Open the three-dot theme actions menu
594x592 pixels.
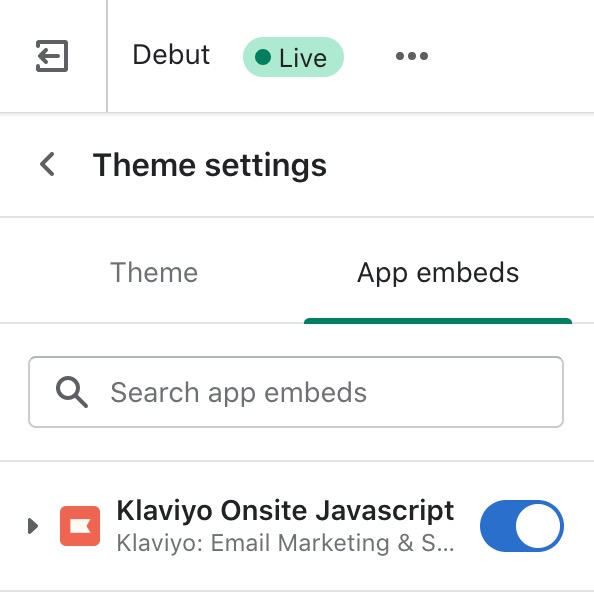(x=412, y=56)
